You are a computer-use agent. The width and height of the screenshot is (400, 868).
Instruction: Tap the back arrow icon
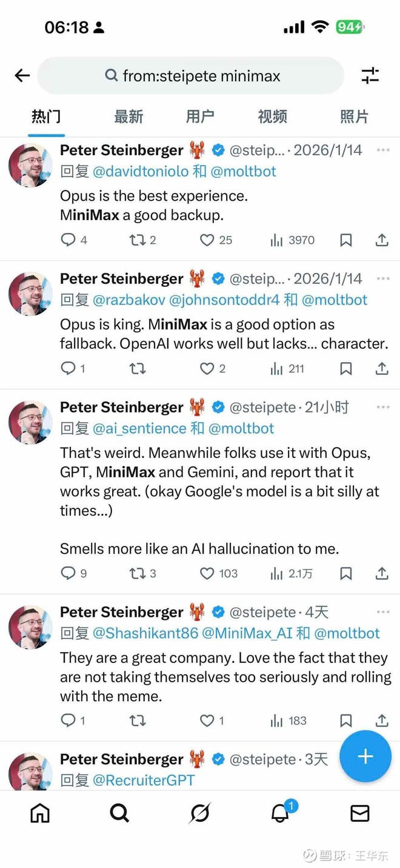coord(22,75)
